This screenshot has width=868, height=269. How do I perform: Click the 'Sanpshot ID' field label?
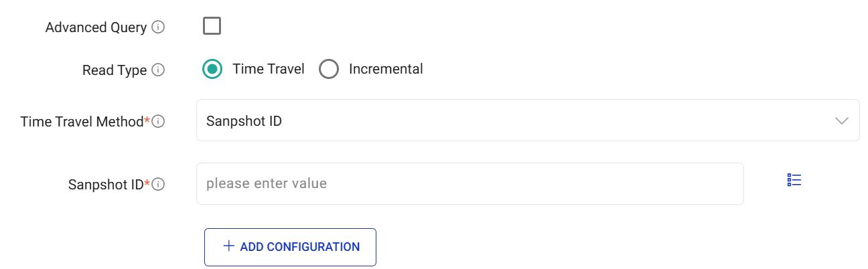pyautogui.click(x=106, y=184)
